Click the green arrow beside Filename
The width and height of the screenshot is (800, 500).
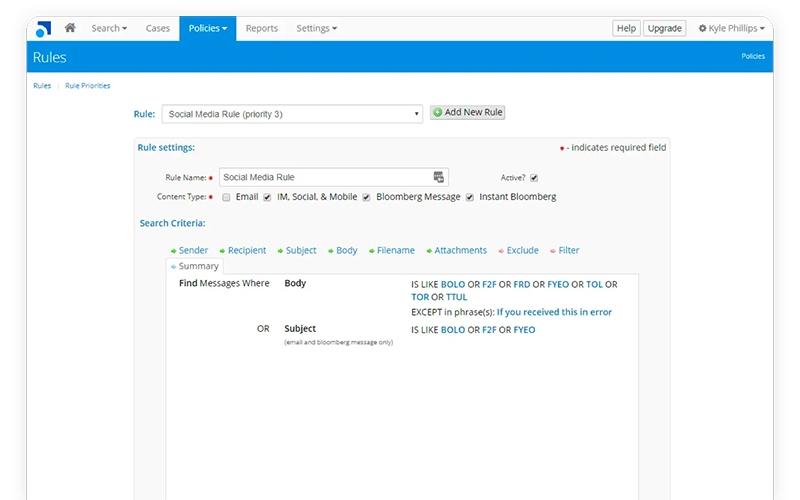[x=371, y=251]
